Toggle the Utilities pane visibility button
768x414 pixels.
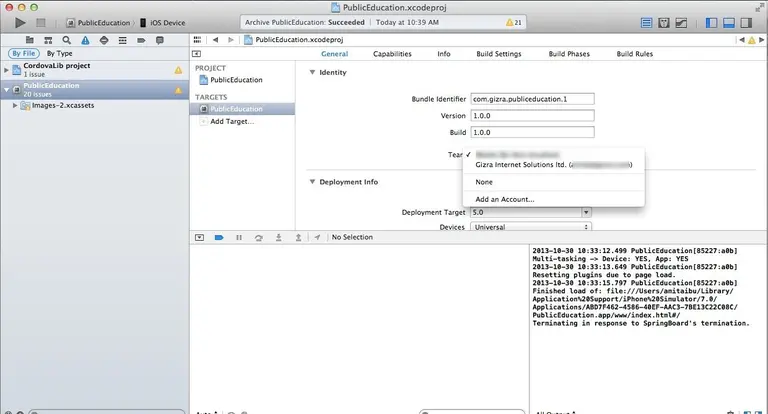coord(746,23)
